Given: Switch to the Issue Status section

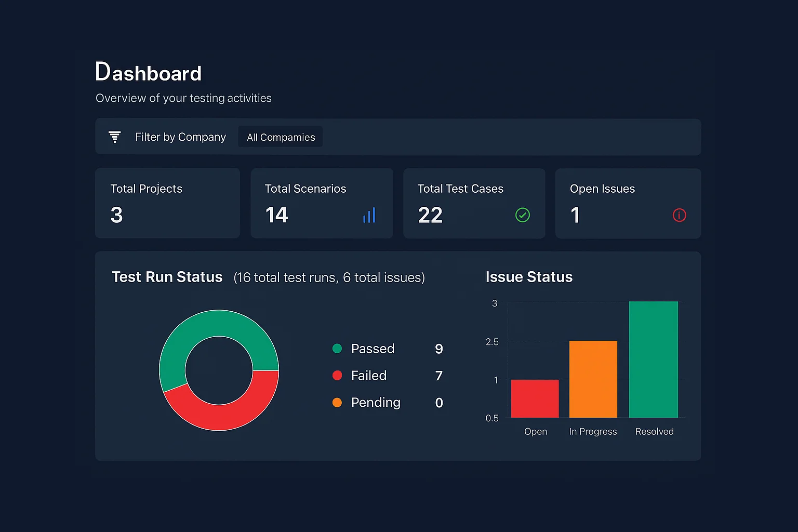Looking at the screenshot, I should pyautogui.click(x=529, y=277).
